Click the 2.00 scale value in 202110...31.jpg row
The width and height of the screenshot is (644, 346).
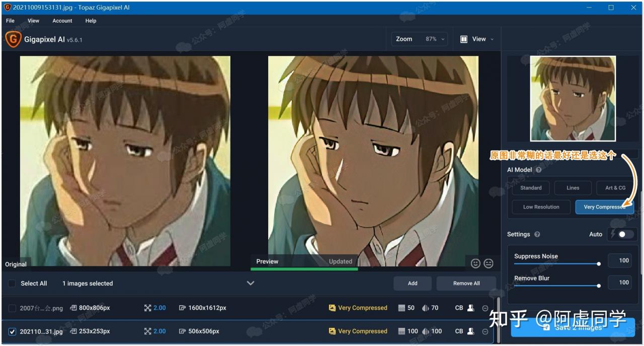(159, 331)
